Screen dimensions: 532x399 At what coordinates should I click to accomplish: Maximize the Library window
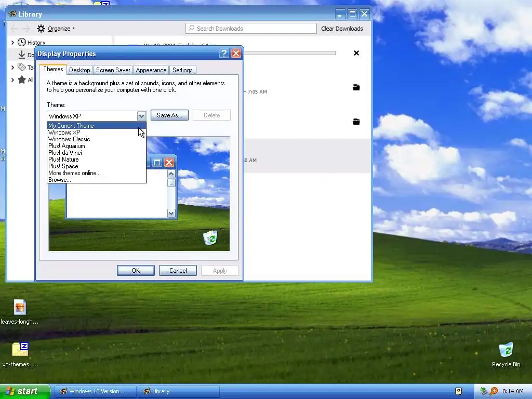pyautogui.click(x=352, y=14)
